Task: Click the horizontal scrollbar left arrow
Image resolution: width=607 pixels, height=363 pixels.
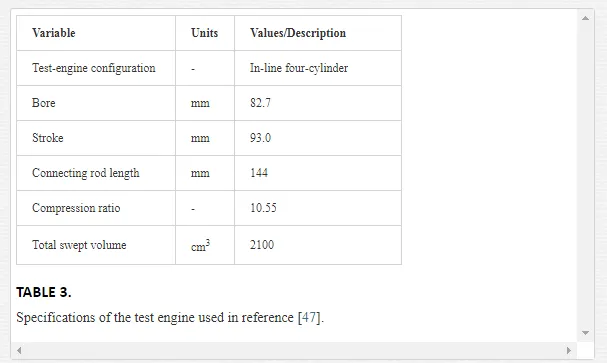Action: coord(19,350)
